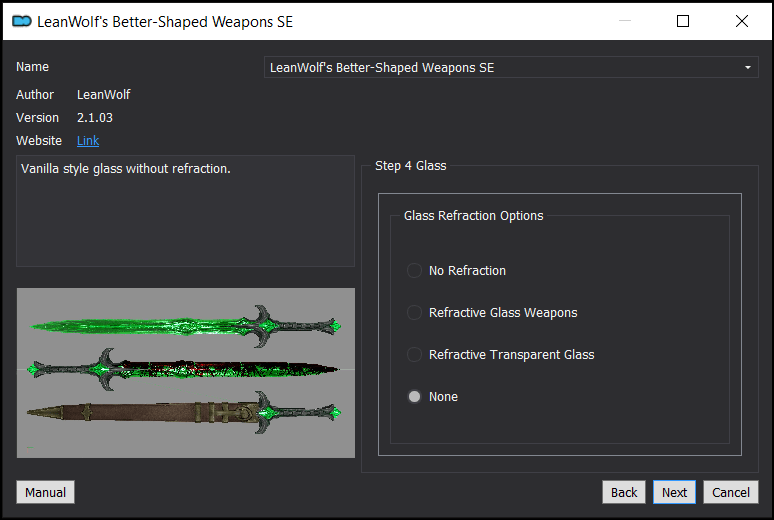Image resolution: width=774 pixels, height=520 pixels.
Task: Maximize the installer window
Action: tap(683, 21)
